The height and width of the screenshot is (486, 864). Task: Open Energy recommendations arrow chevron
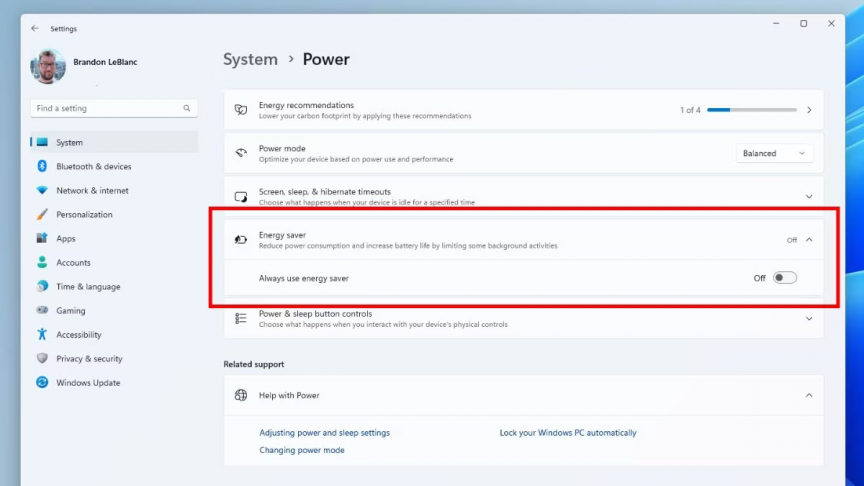tap(809, 110)
